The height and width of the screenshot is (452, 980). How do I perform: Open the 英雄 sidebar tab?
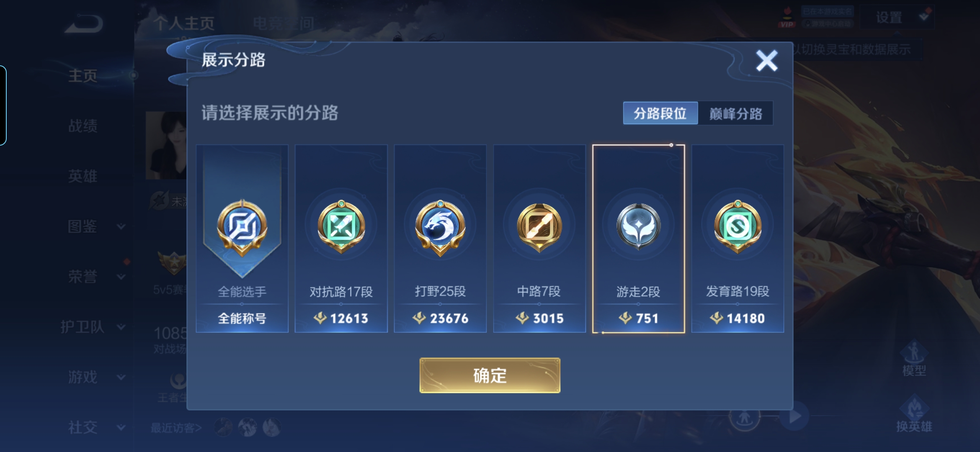[83, 176]
